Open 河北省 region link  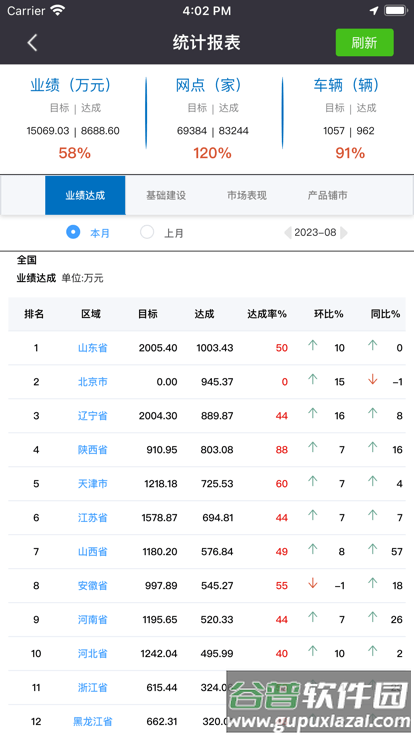click(92, 653)
